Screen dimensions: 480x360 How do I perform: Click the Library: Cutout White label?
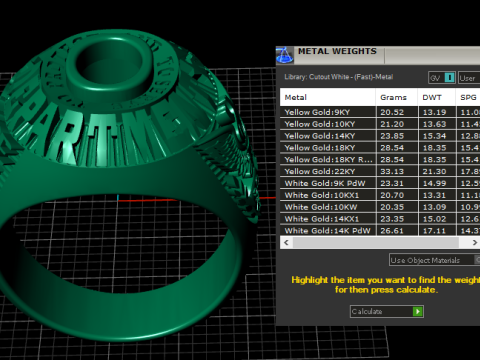tap(338, 77)
